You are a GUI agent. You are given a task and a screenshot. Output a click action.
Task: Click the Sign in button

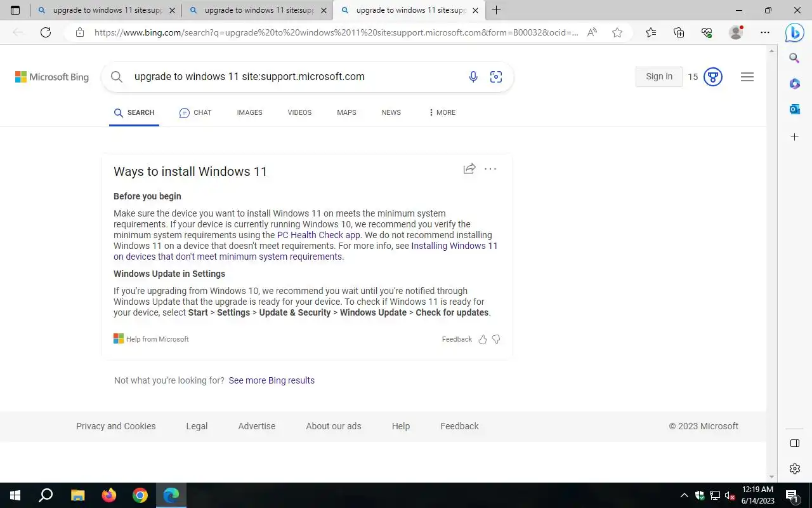659,77
